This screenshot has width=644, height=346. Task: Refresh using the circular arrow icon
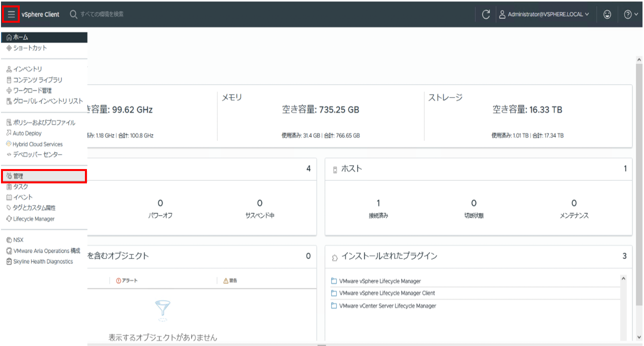coord(485,14)
